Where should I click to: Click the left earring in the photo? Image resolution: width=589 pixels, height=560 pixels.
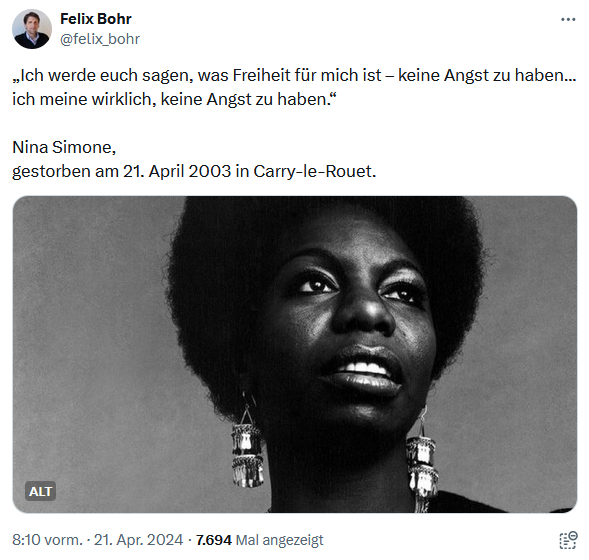click(247, 447)
